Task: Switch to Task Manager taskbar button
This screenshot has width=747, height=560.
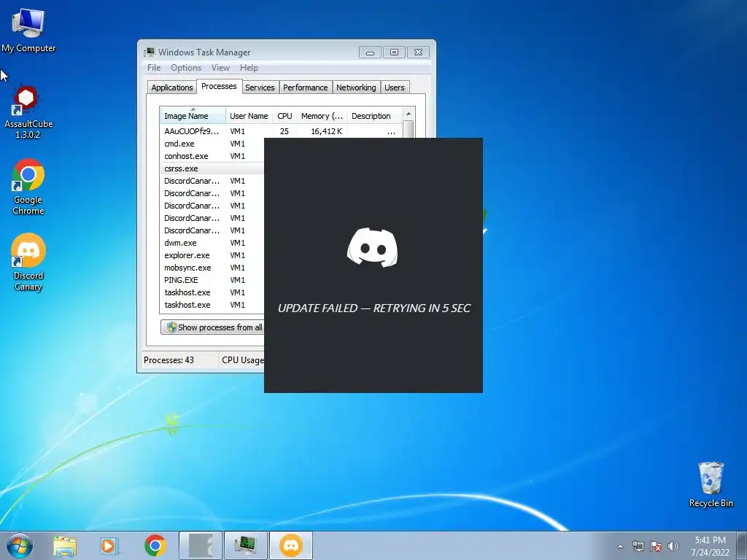Action: pyautogui.click(x=245, y=545)
